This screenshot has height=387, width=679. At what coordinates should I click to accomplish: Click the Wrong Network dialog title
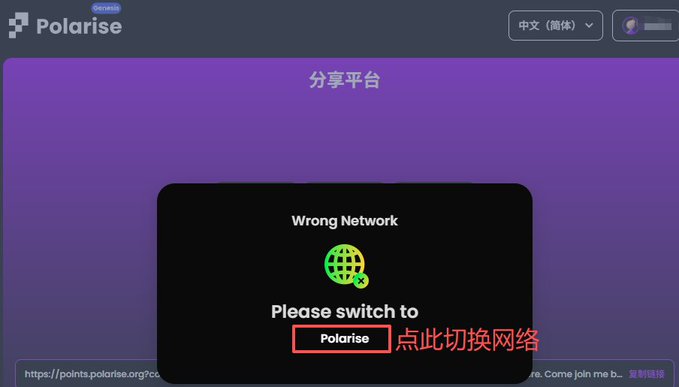[x=345, y=221]
